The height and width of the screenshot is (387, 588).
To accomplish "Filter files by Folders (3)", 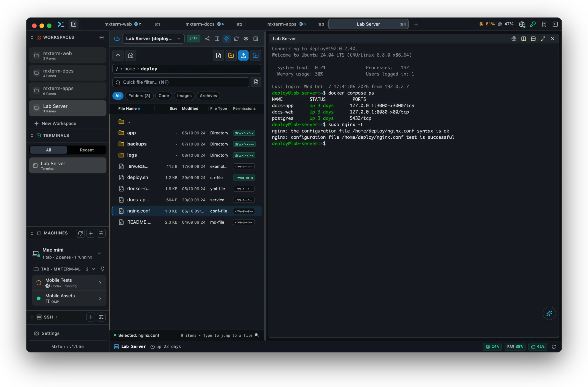I will (139, 96).
